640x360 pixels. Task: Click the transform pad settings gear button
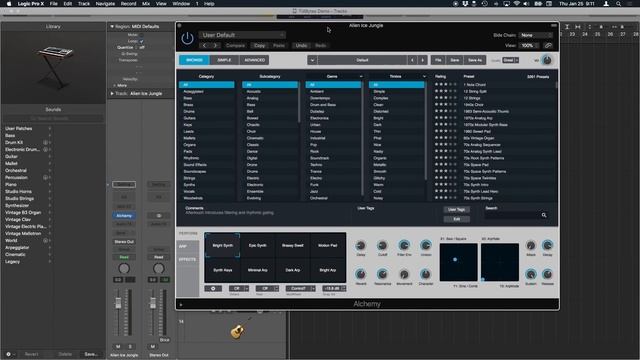[x=213, y=289]
